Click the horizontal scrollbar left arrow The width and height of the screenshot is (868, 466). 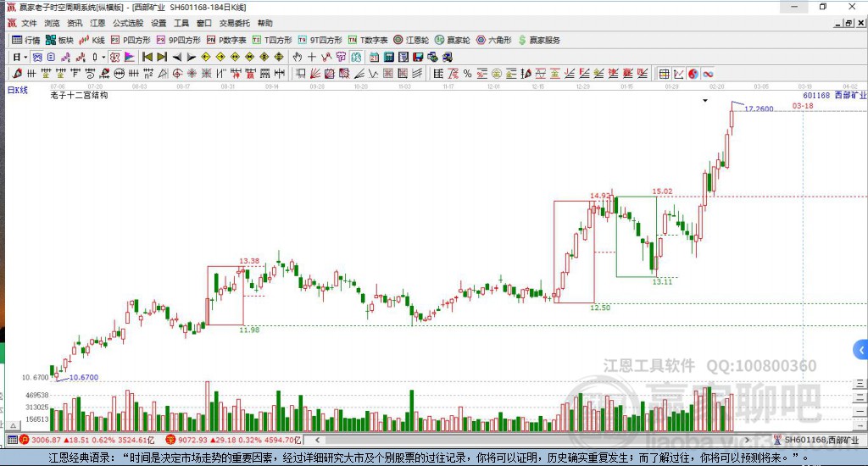pyautogui.click(x=317, y=440)
